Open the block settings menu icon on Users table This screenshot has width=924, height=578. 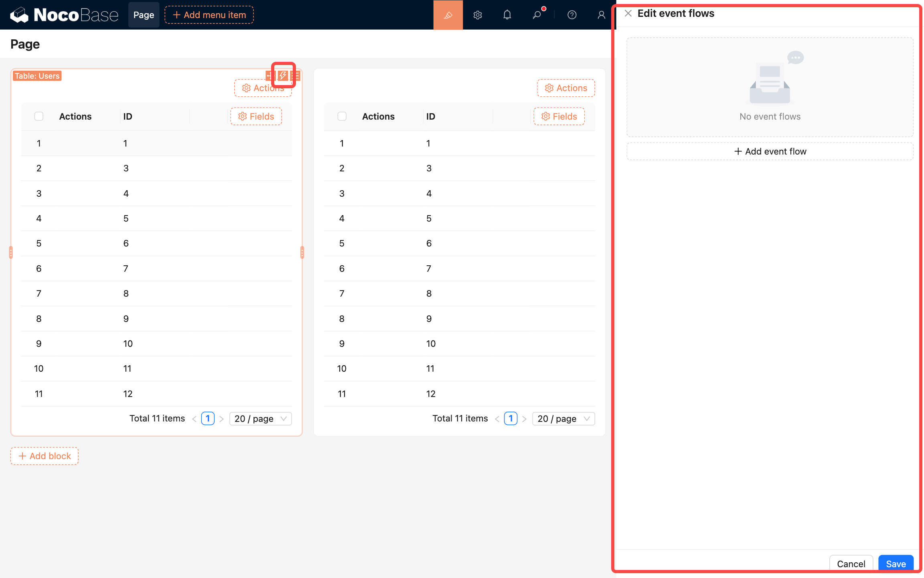click(x=296, y=75)
